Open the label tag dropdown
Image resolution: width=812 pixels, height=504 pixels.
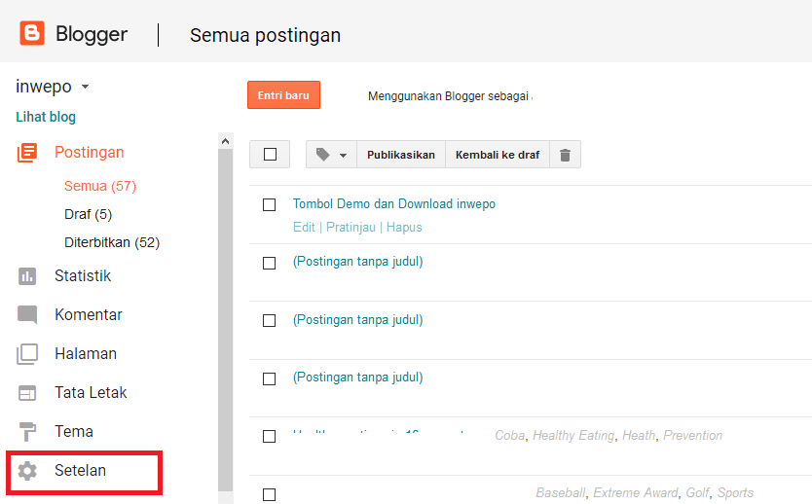click(331, 155)
